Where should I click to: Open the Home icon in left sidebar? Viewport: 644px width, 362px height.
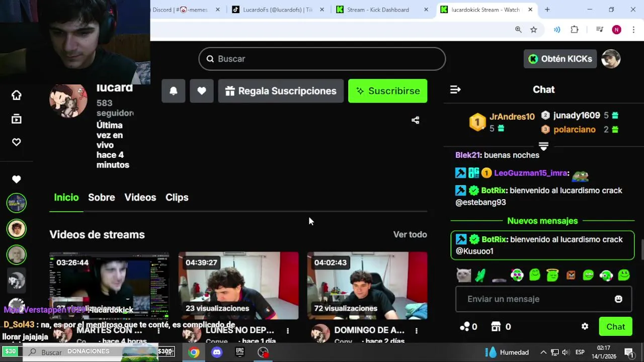click(x=17, y=95)
